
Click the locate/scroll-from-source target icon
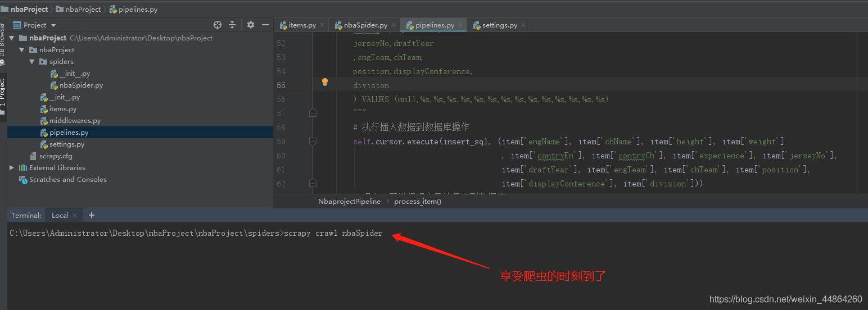[218, 25]
